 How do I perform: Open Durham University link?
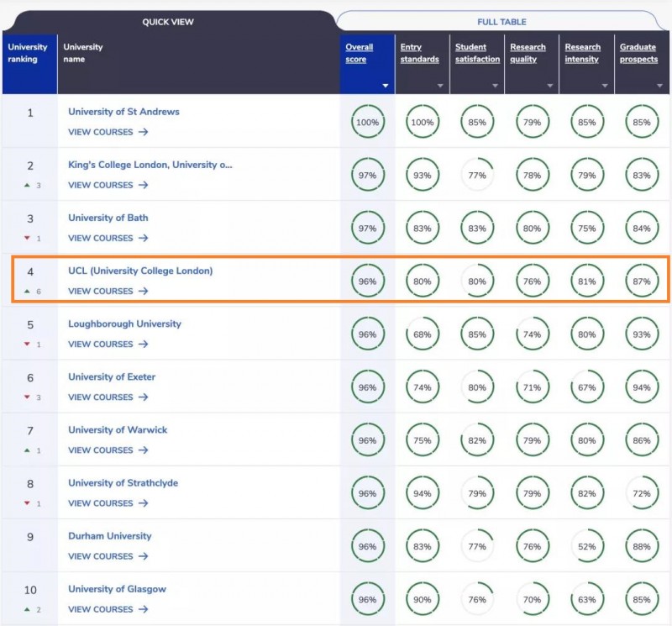click(x=110, y=536)
